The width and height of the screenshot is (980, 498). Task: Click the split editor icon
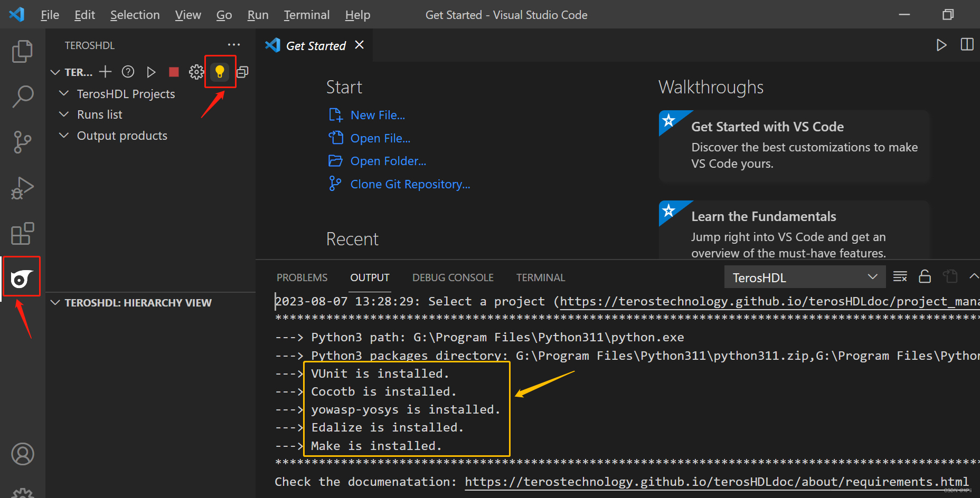click(967, 45)
